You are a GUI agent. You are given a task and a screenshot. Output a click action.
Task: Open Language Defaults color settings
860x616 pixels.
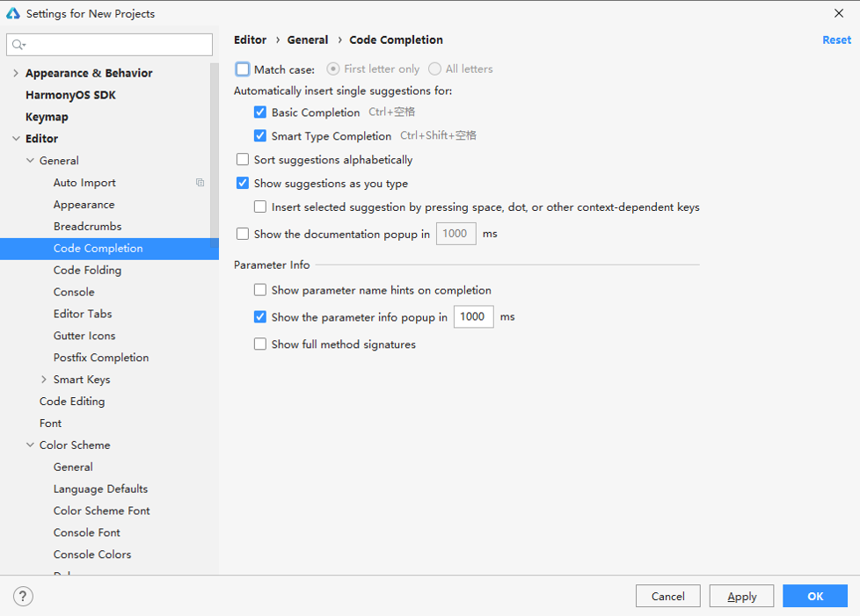pyautogui.click(x=100, y=489)
